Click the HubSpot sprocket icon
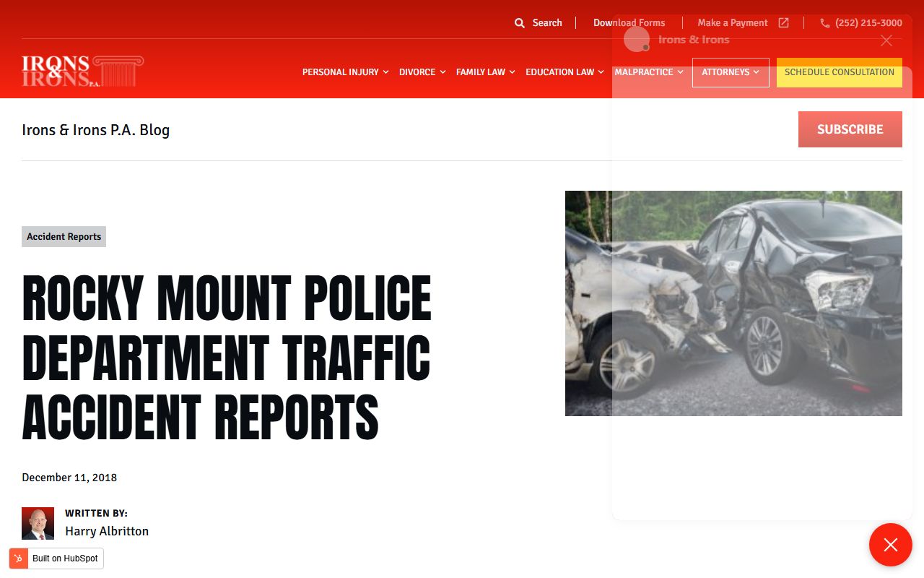The image size is (924, 578). tap(19, 558)
